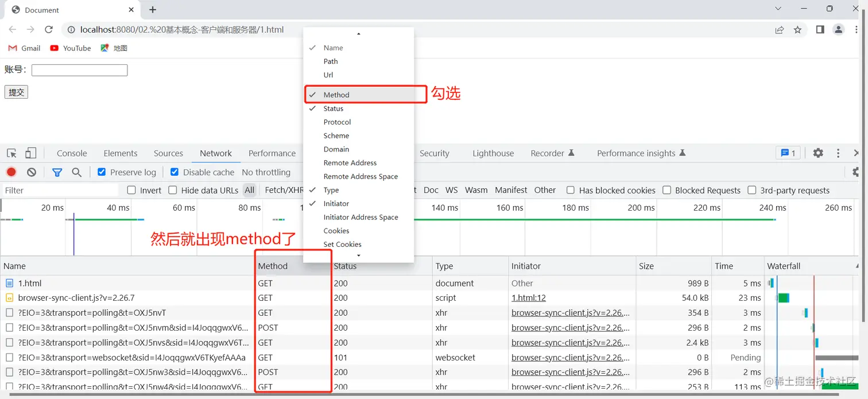The image size is (868, 399).
Task: Close the Document tab
Action: coord(131,10)
